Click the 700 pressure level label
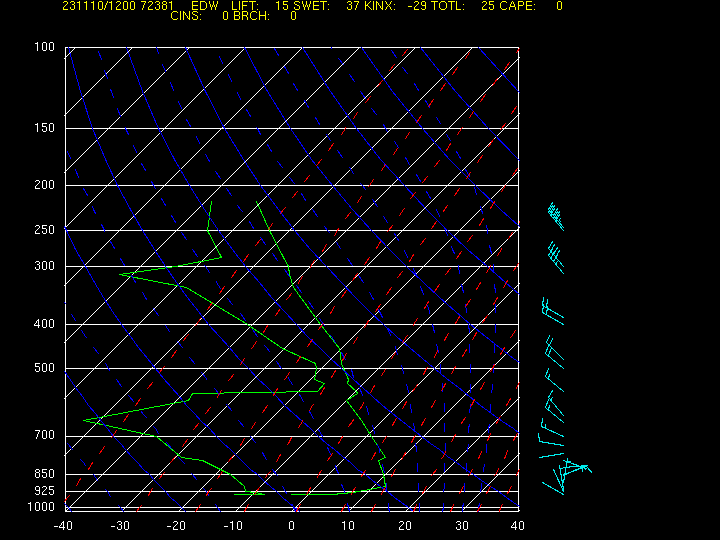Viewport: 720px width, 540px height. point(45,435)
